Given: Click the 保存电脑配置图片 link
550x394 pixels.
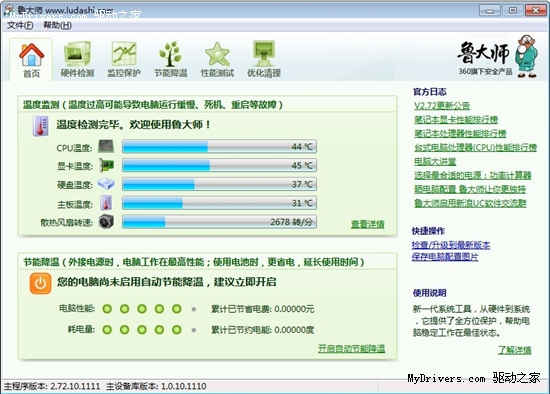Looking at the screenshot, I should coord(445,257).
